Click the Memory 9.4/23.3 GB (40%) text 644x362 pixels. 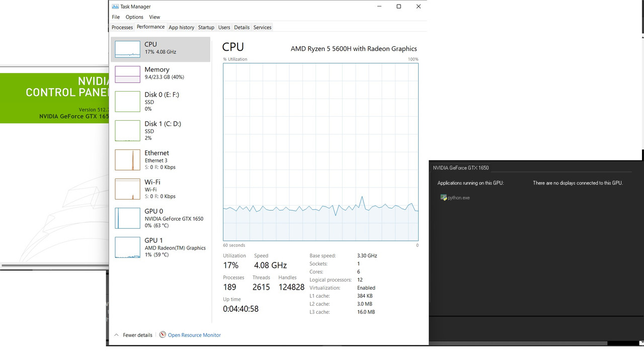coord(164,77)
